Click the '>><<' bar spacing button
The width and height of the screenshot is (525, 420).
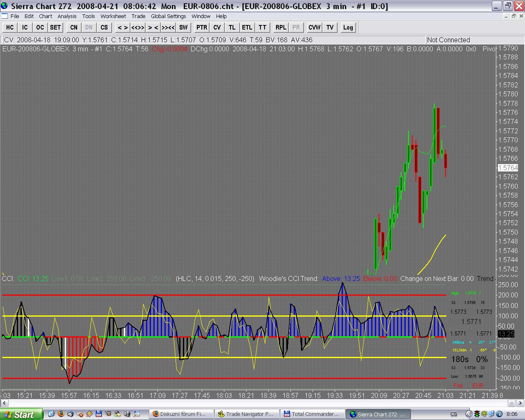point(168,27)
